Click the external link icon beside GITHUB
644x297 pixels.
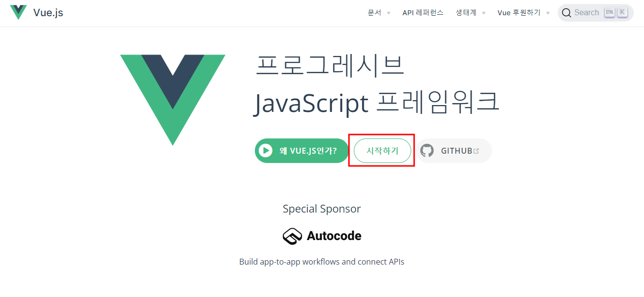click(x=476, y=151)
